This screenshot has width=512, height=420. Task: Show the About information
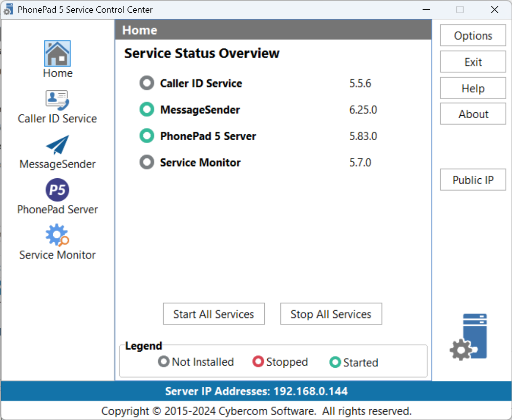pyautogui.click(x=473, y=114)
